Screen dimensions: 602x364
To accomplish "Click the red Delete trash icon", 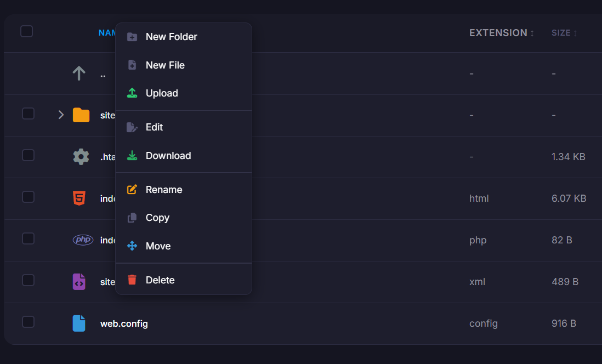I will (132, 280).
